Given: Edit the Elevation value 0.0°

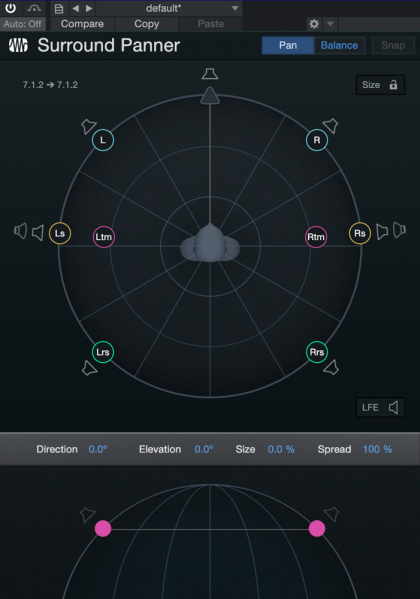Looking at the screenshot, I should click(x=204, y=449).
